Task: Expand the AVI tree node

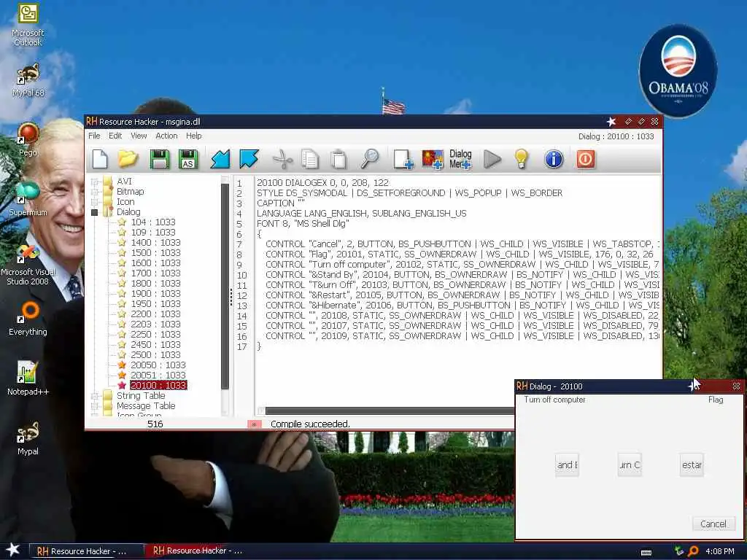Action: tap(94, 182)
